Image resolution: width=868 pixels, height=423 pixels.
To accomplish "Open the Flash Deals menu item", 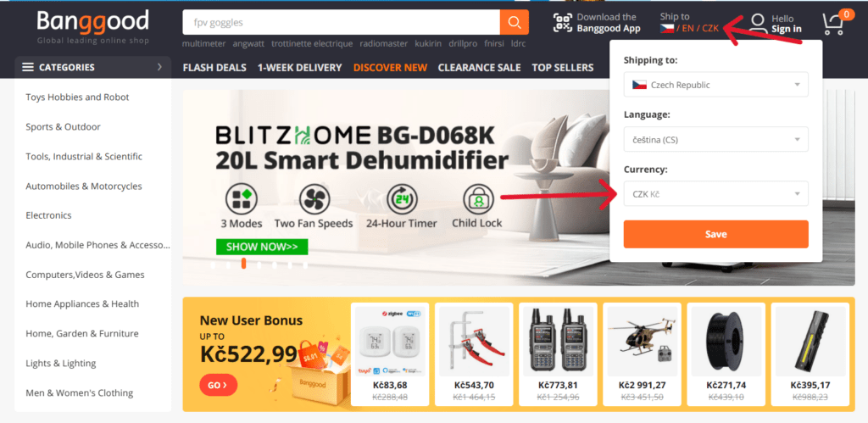I will (214, 68).
